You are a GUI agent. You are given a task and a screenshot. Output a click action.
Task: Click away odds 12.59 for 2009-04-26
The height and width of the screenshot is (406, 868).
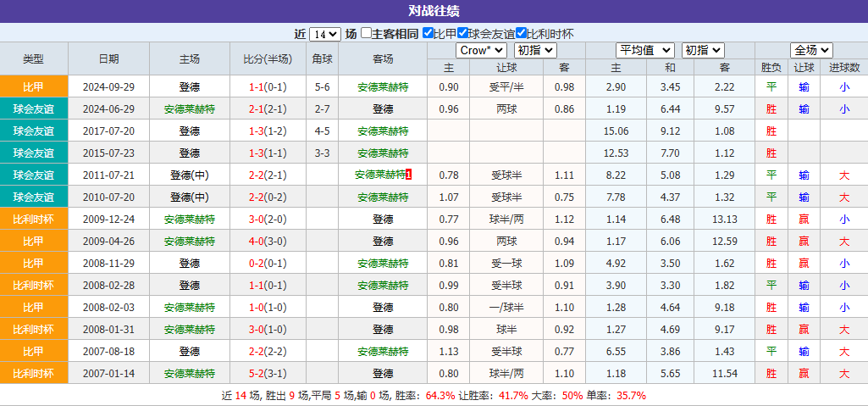725,241
